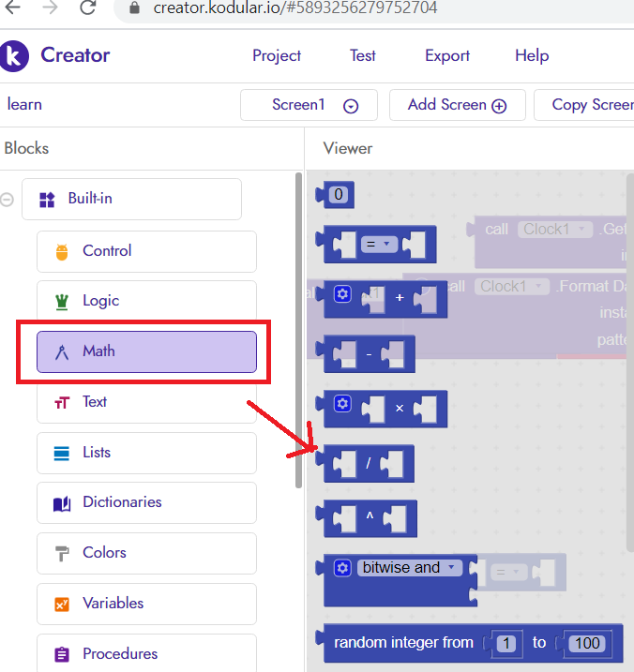Select the Text blocks category
This screenshot has height=672, width=634.
146,403
